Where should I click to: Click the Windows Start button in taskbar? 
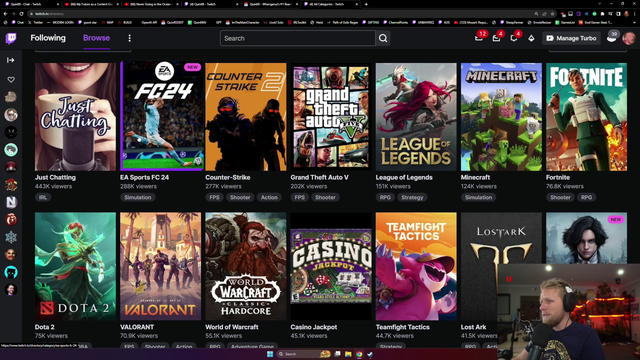click(x=270, y=354)
